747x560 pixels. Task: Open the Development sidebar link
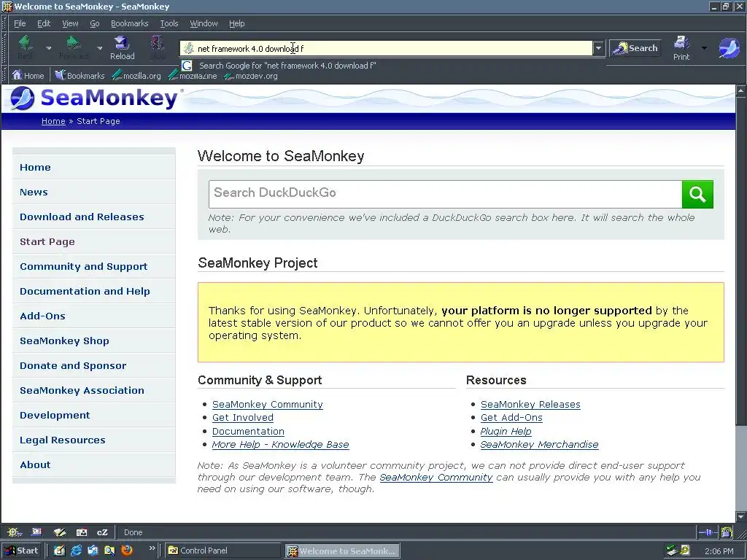(55, 415)
